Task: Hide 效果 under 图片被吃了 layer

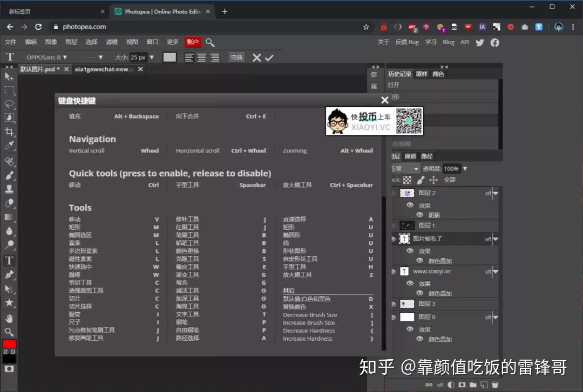Action: pos(410,251)
